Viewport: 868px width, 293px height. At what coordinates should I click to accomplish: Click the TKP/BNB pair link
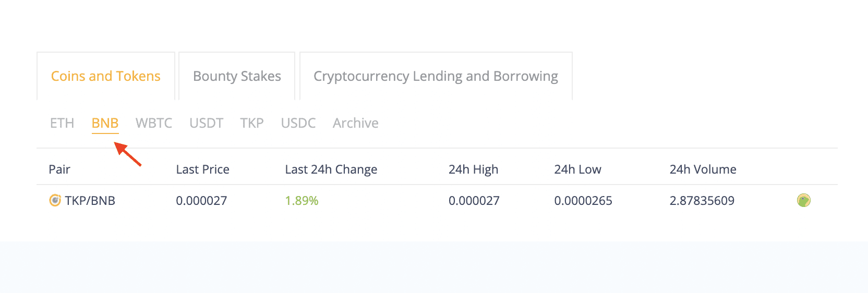click(x=90, y=201)
